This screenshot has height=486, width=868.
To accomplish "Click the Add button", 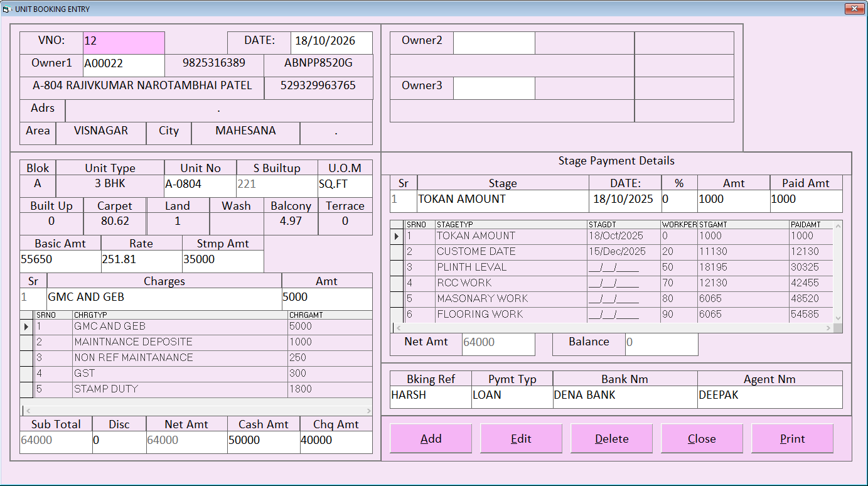I will [431, 438].
